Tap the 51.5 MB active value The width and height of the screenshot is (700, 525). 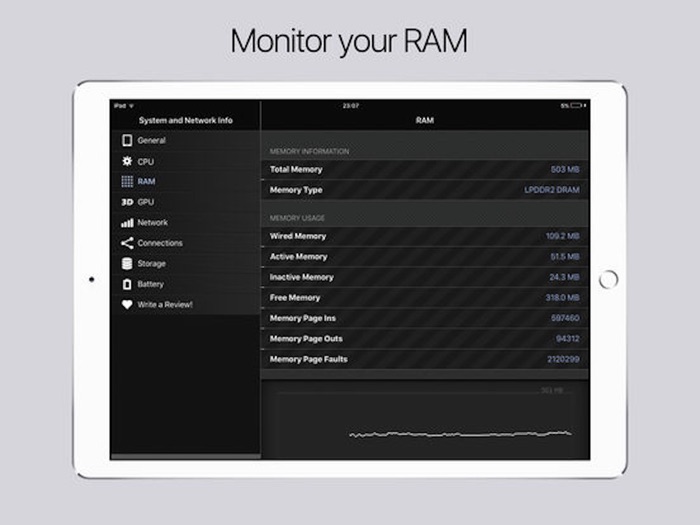click(565, 257)
